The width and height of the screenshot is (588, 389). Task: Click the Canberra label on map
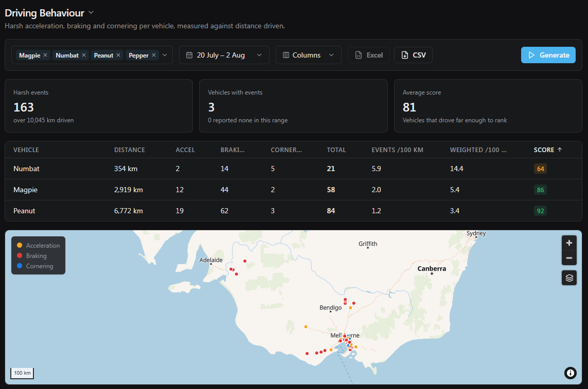click(x=432, y=269)
